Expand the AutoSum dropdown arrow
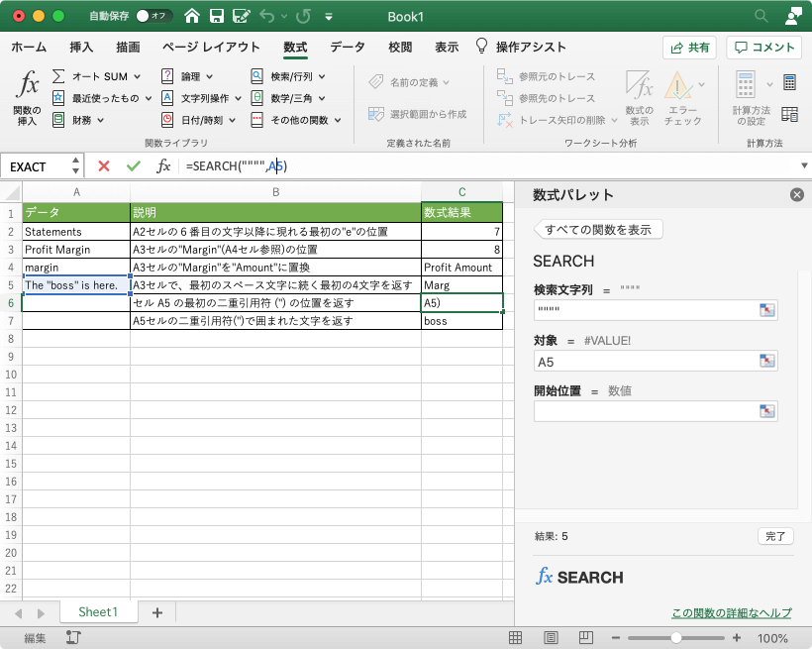This screenshot has height=649, width=812. coord(138,76)
